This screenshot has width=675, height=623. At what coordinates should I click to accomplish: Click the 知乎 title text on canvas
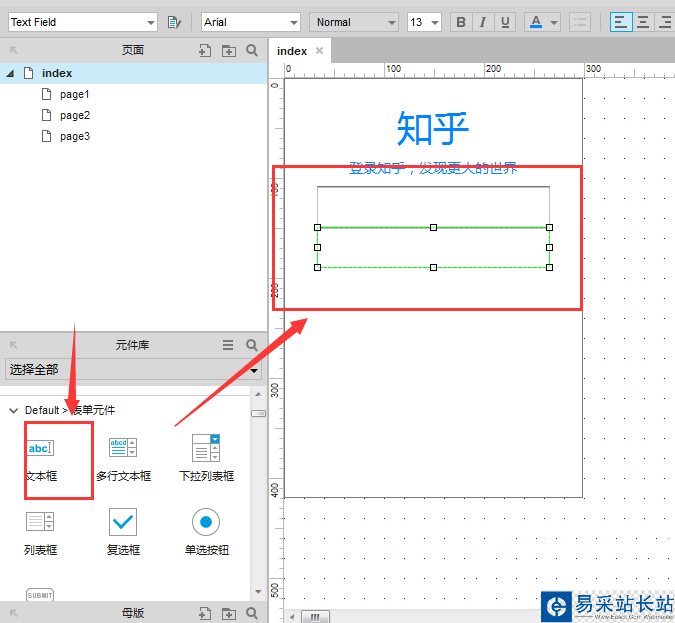pyautogui.click(x=433, y=128)
